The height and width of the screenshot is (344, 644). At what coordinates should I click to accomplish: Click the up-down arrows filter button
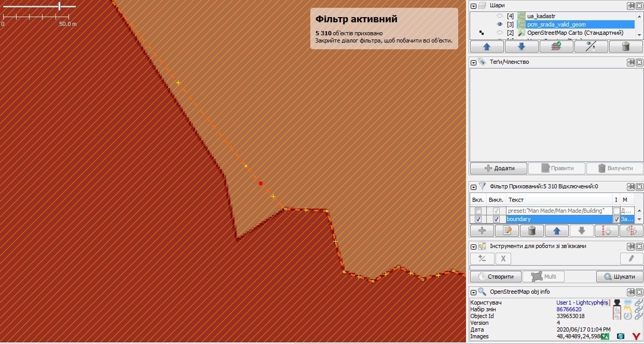(631, 231)
